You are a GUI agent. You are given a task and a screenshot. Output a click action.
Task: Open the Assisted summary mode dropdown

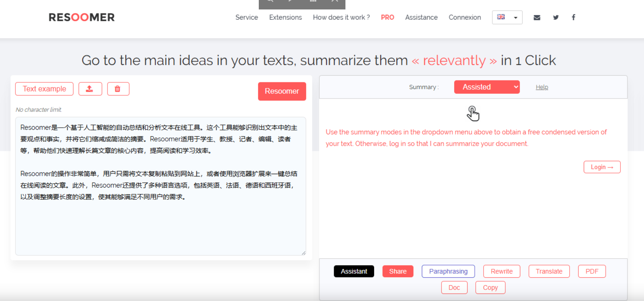(487, 87)
